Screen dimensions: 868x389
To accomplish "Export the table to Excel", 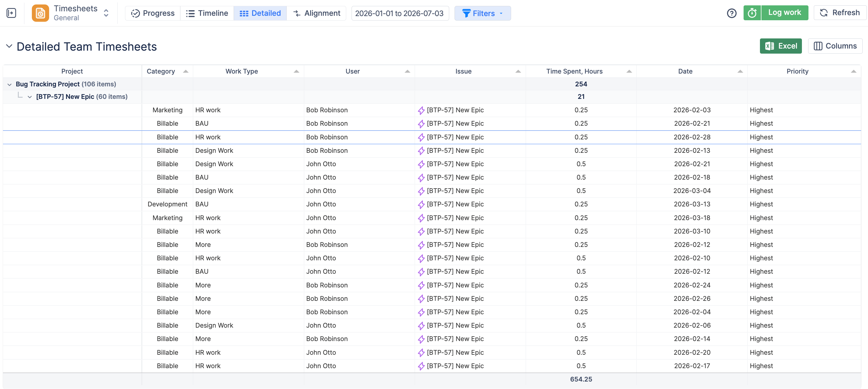I will (x=781, y=46).
